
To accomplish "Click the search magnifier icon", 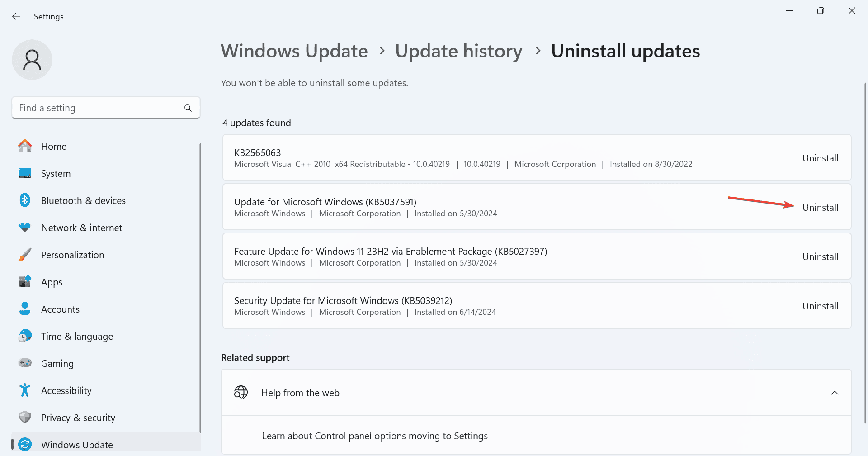I will [188, 108].
